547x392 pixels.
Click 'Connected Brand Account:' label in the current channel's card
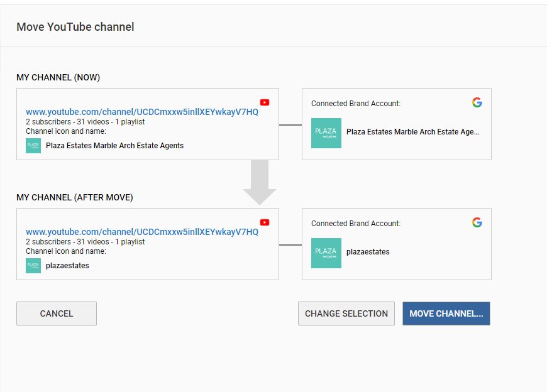pyautogui.click(x=356, y=104)
